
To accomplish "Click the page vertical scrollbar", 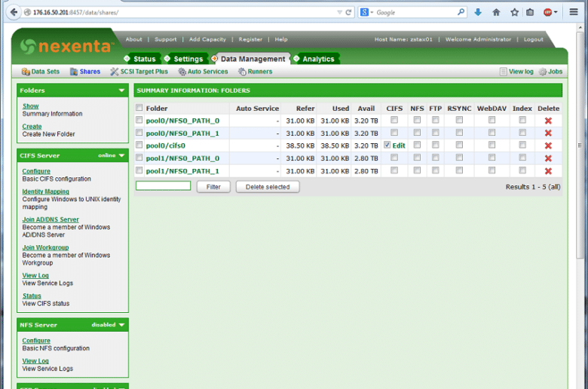I will coord(580,146).
